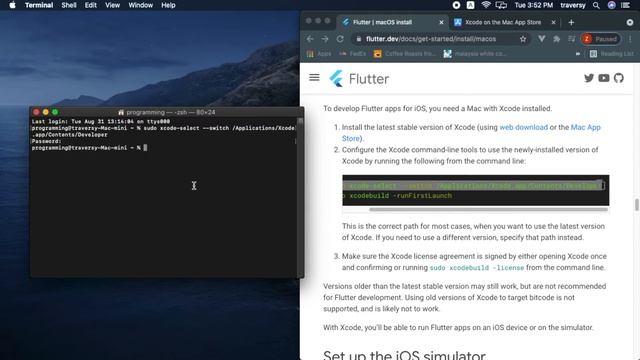640x360 pixels.
Task: Open the Help menu
Action: (x=168, y=5)
